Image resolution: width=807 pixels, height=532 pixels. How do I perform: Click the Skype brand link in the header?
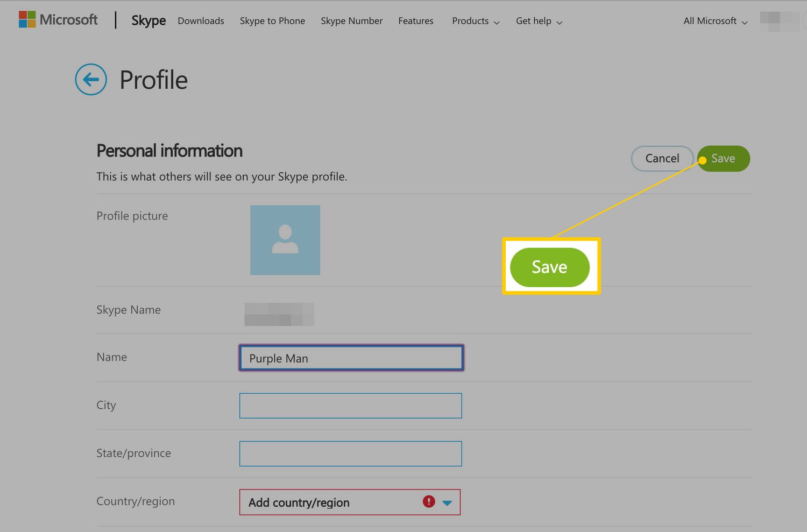(148, 20)
